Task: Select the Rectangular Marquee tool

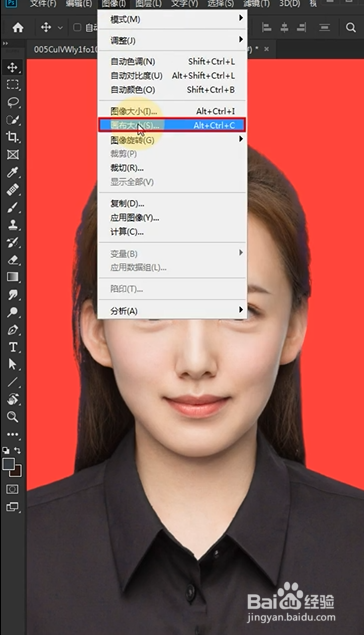Action: [13, 85]
